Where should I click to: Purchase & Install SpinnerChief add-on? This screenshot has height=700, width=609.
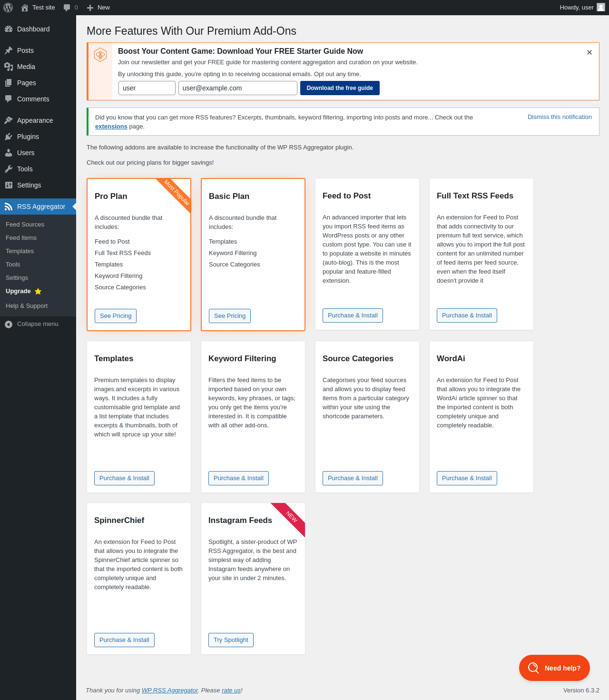[124, 640]
